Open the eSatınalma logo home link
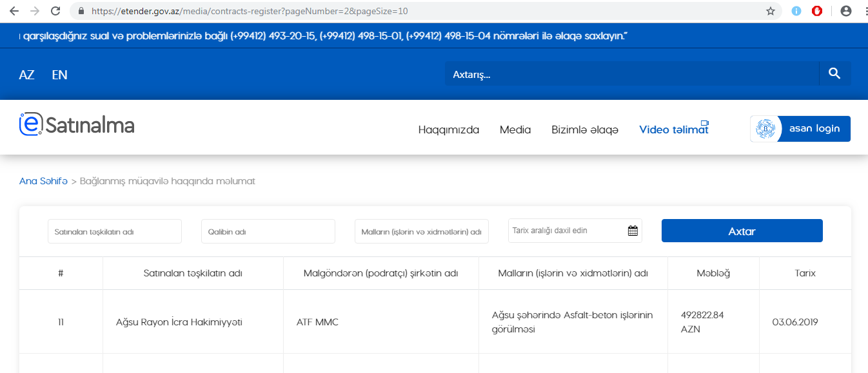This screenshot has height=373, width=868. point(77,124)
